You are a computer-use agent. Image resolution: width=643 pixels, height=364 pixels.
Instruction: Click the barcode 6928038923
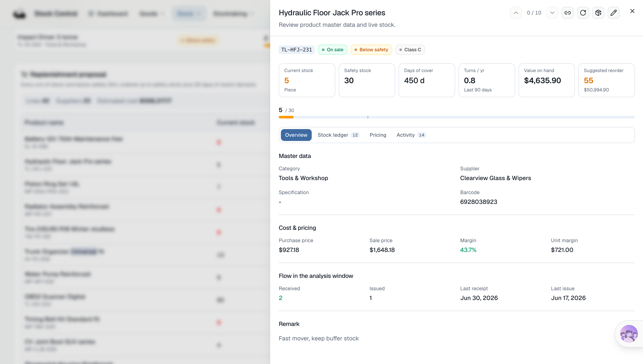point(478,202)
